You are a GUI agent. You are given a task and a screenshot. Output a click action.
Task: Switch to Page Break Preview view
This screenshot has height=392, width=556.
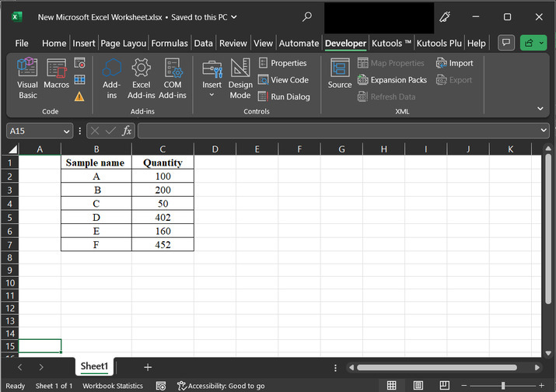(x=444, y=386)
